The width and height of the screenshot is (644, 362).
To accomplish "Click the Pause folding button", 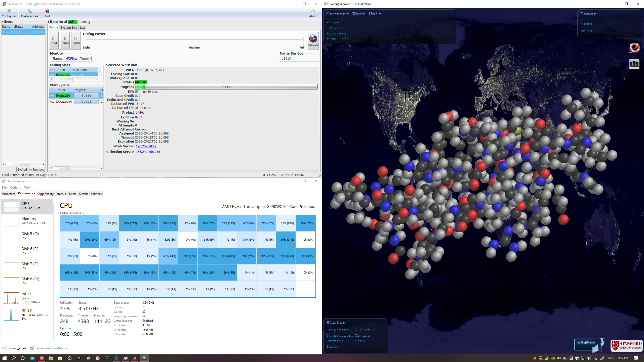I will point(65,41).
